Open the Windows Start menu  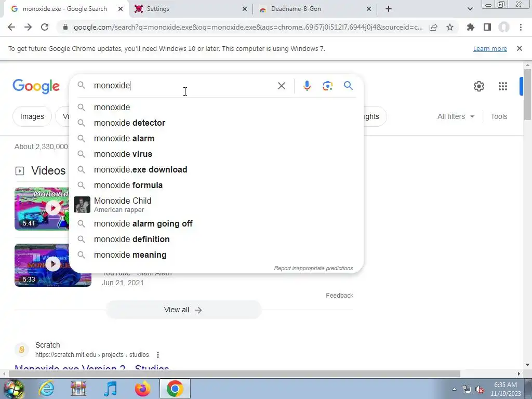coord(14,389)
